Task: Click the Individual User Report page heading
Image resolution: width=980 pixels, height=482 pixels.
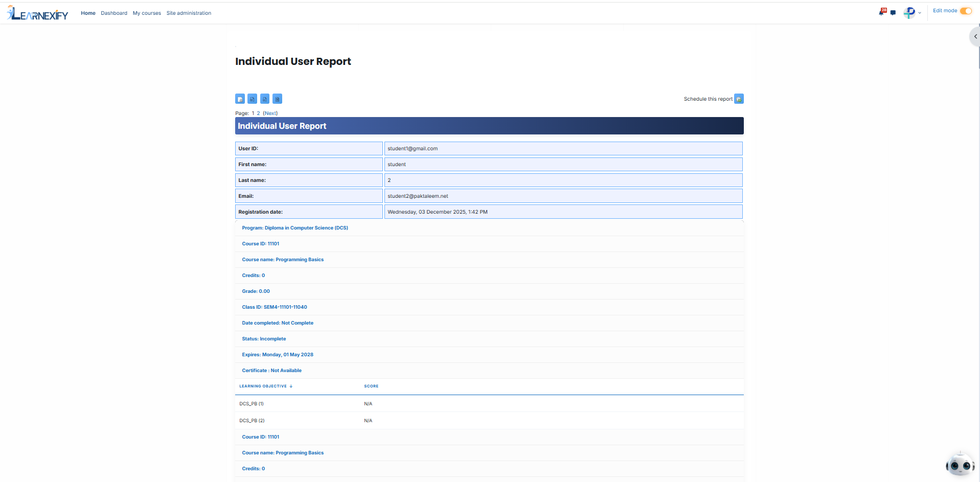Action: pyautogui.click(x=293, y=61)
